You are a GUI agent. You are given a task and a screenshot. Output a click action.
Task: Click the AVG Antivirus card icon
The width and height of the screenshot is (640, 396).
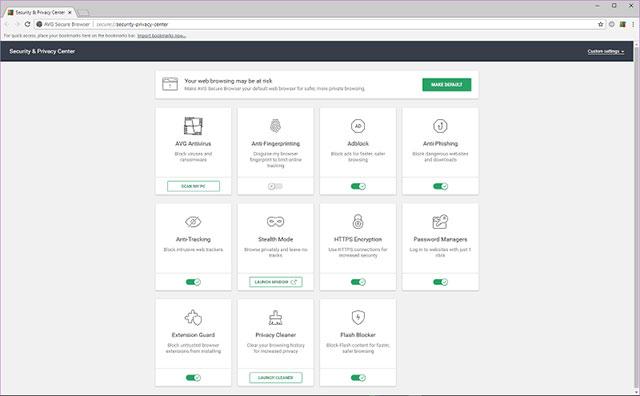pos(193,126)
